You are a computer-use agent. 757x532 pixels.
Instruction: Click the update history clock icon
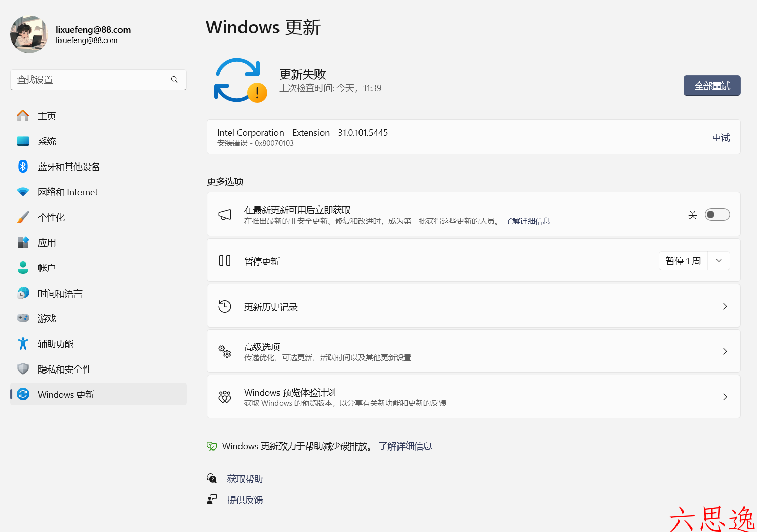coord(225,306)
